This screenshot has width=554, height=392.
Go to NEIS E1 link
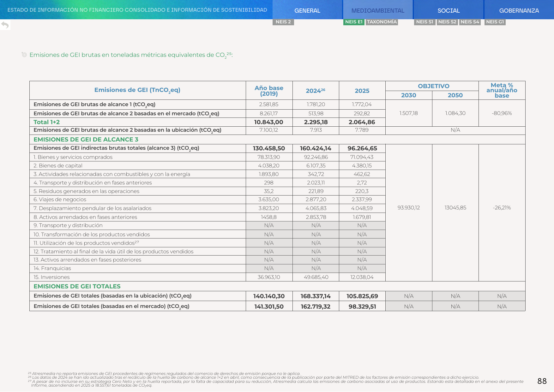tap(354, 22)
